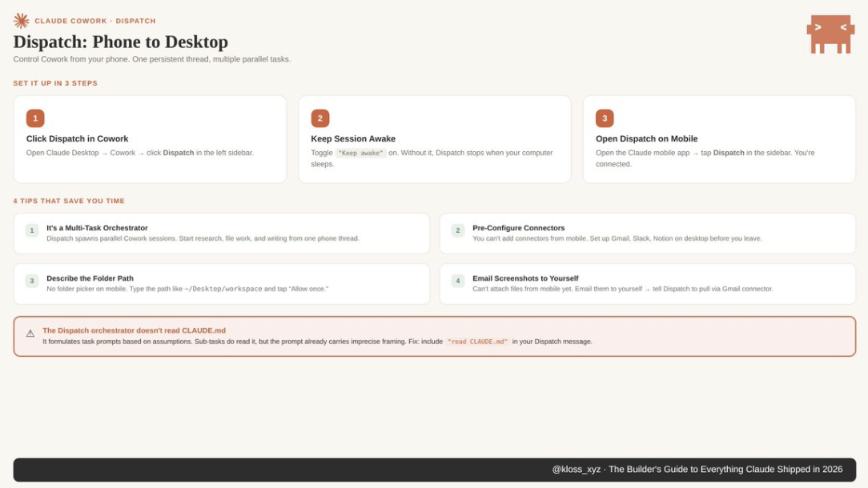Click the Pre-Configure Connectors tip title
The image size is (868, 488).
pos(518,228)
